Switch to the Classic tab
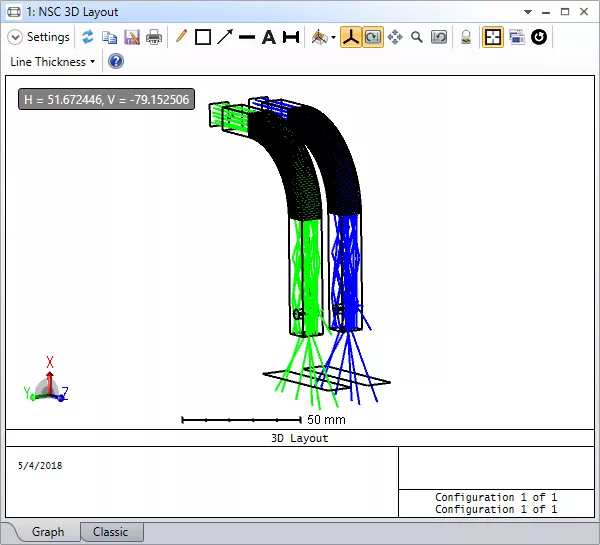Viewport: 600px width, 545px height. [110, 532]
